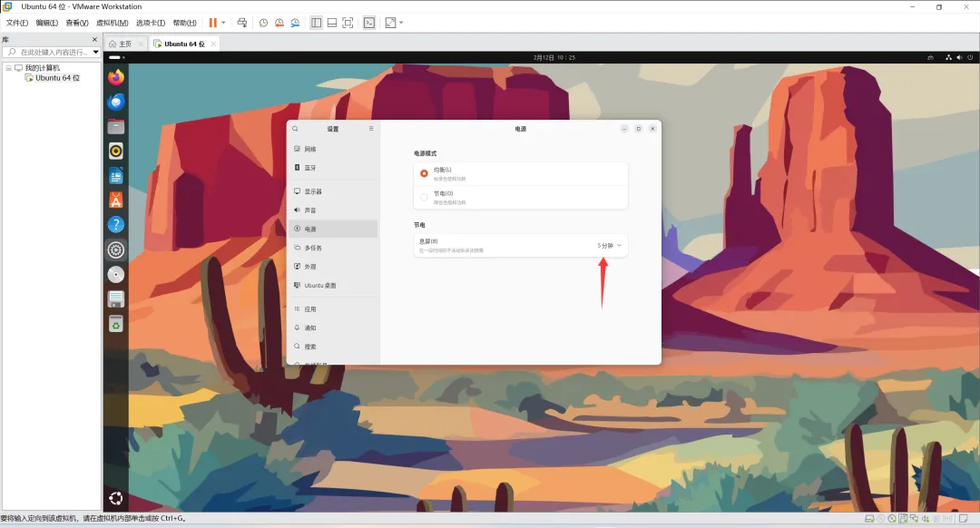Open 多任务 settings in the sidebar
Viewport: 980px width, 528px height.
(x=333, y=248)
